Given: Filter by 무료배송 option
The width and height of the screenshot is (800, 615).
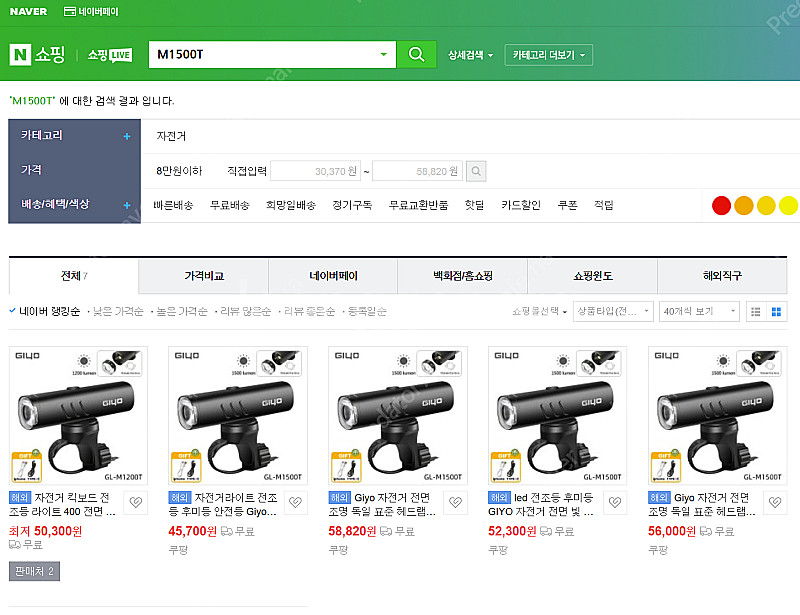Looking at the screenshot, I should click(x=229, y=205).
